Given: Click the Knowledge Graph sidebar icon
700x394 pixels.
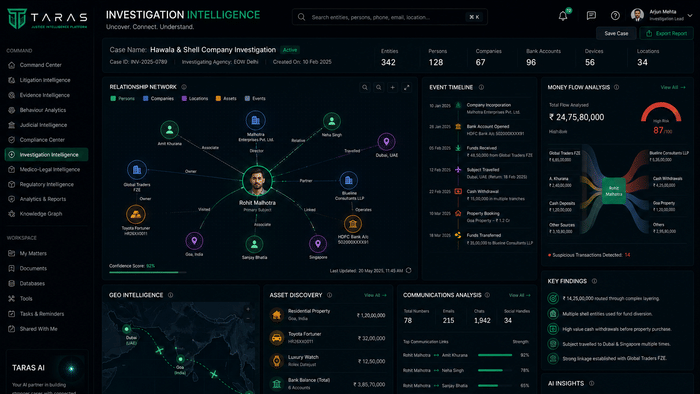Looking at the screenshot, I should 12,214.
